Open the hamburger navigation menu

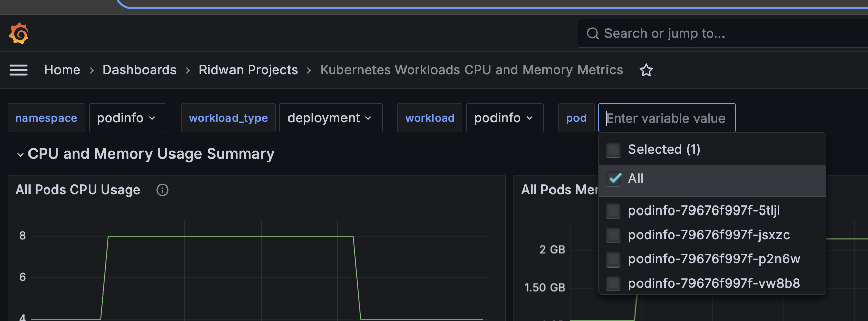tap(19, 70)
